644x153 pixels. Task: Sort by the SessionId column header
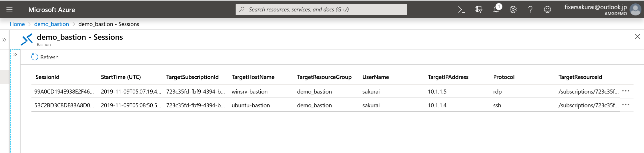point(47,77)
